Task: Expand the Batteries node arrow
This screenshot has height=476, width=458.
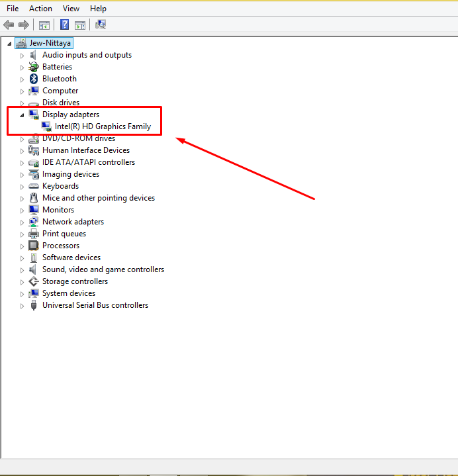Action: (x=22, y=68)
